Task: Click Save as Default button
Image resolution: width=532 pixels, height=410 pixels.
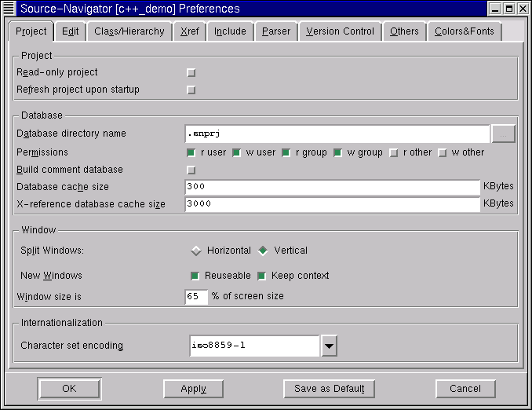Action: pyautogui.click(x=329, y=389)
